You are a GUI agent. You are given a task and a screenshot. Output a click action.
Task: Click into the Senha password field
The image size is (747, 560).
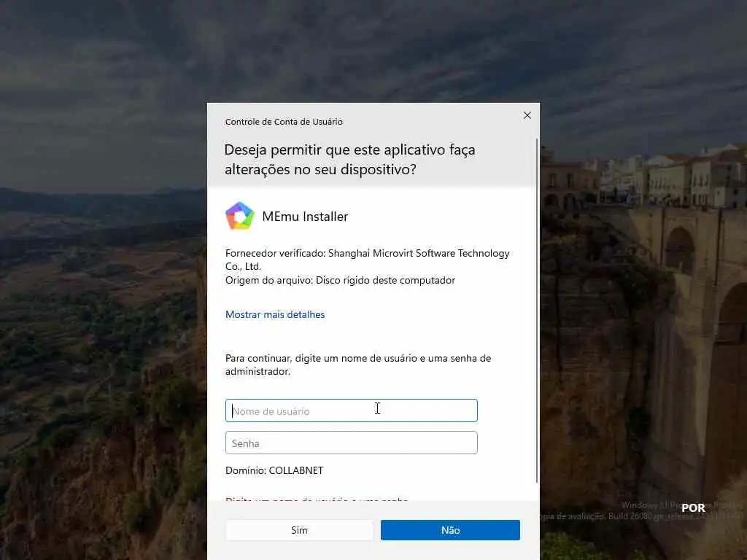(x=351, y=443)
